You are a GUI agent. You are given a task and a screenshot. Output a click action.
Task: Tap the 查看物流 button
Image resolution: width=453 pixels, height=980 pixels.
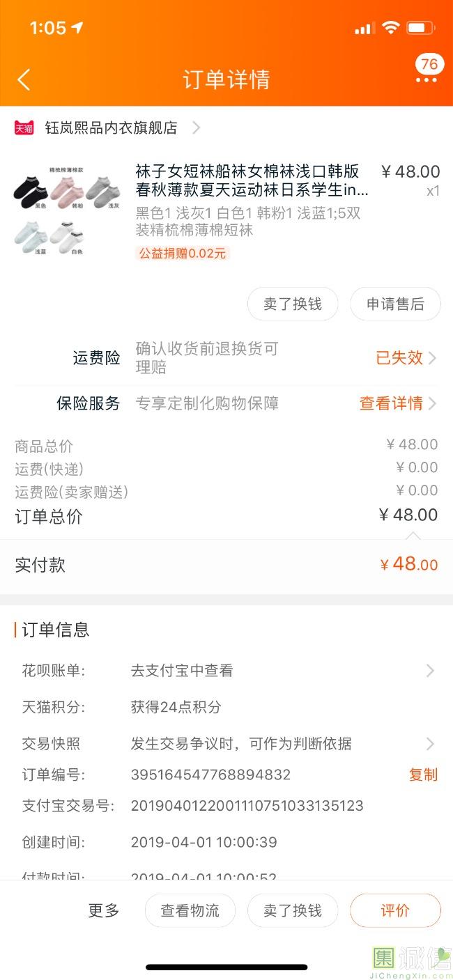pos(190,910)
